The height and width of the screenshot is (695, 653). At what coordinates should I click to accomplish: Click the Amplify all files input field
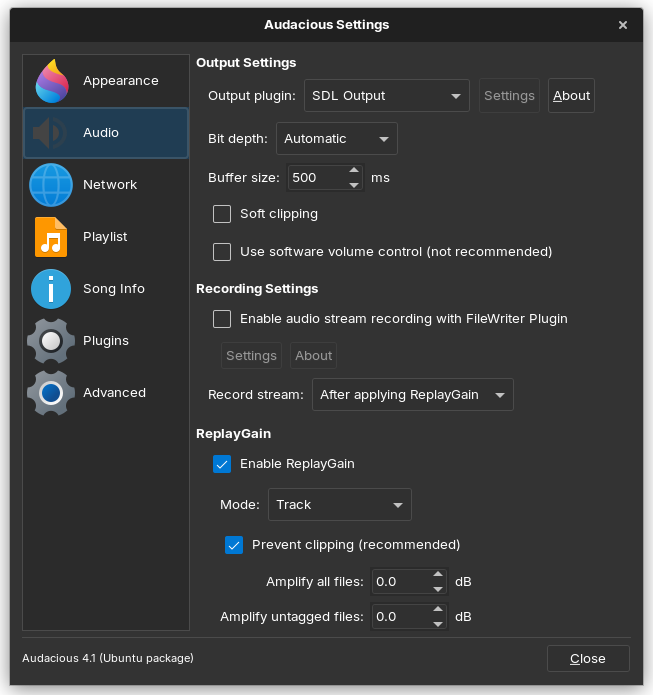(400, 582)
